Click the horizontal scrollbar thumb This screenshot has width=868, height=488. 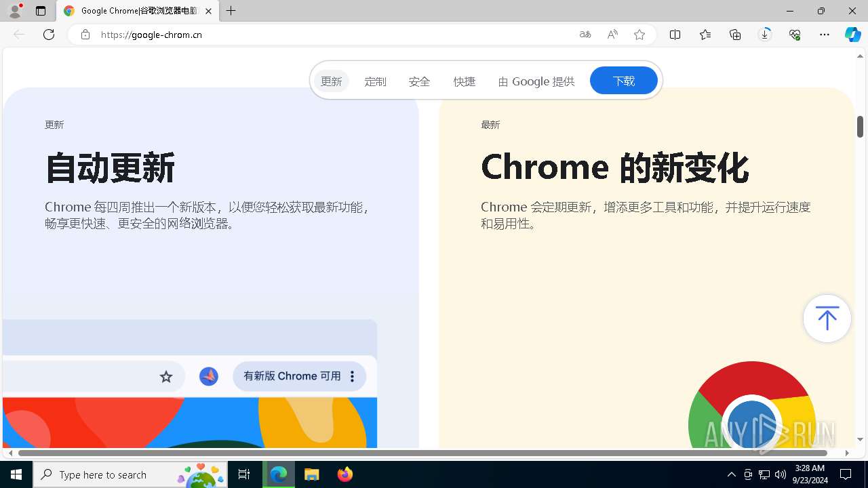point(422,453)
